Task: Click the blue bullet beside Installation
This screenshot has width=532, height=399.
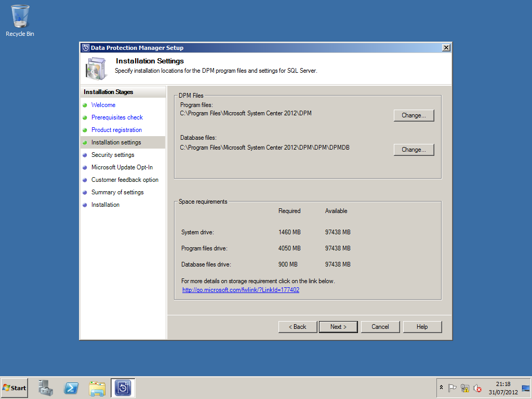Action: click(x=85, y=205)
